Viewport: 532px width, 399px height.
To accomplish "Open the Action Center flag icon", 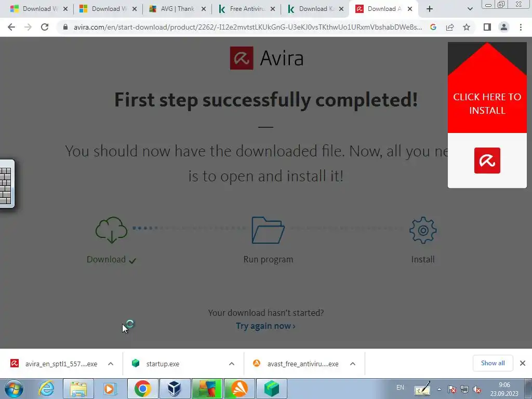I will point(451,389).
